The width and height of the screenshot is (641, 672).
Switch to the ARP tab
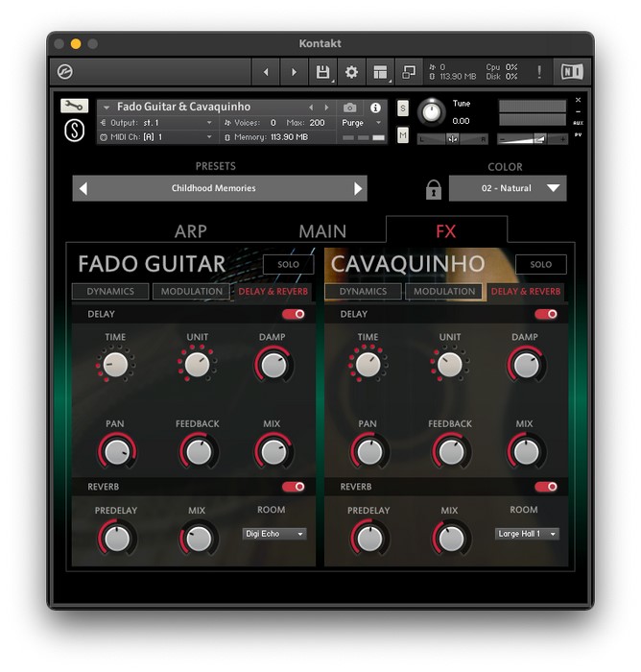(x=191, y=231)
